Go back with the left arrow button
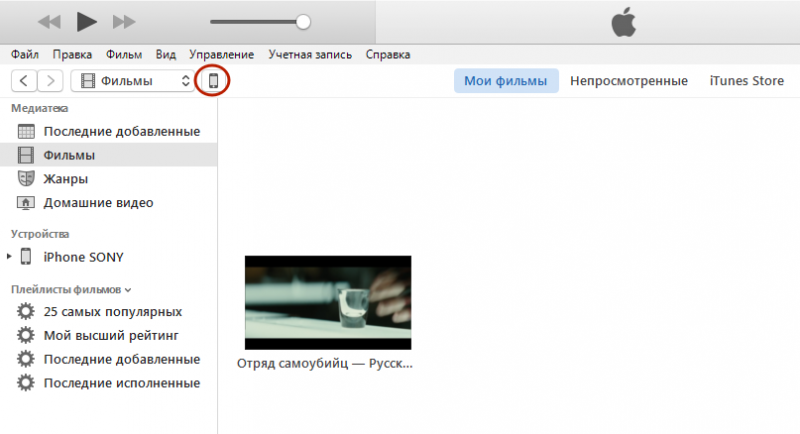This screenshot has width=800, height=434. [x=24, y=81]
